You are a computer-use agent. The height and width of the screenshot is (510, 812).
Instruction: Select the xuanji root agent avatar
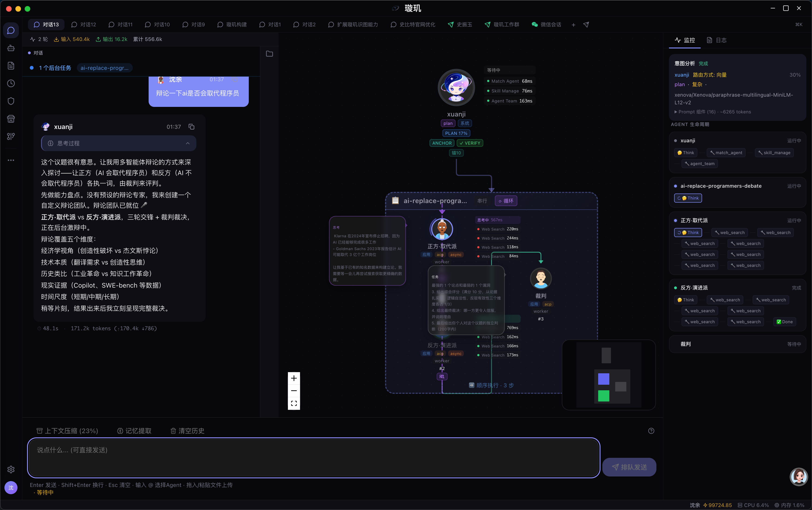tap(456, 88)
